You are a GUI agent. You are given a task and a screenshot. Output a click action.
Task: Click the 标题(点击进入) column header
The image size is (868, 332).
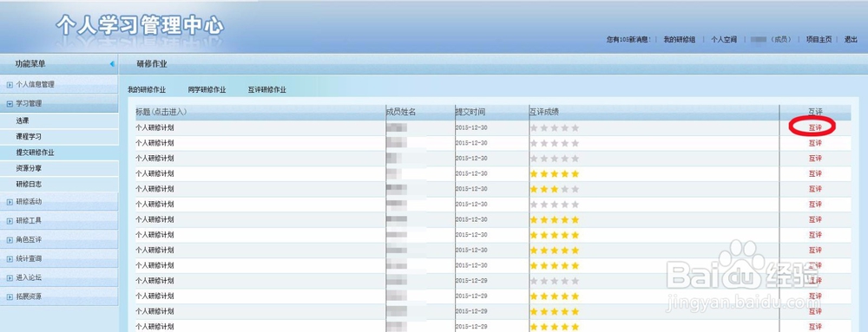pyautogui.click(x=161, y=112)
